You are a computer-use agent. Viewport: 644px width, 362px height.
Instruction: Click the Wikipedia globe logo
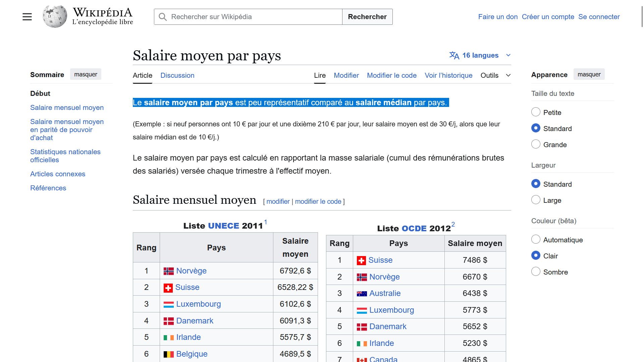(x=55, y=16)
